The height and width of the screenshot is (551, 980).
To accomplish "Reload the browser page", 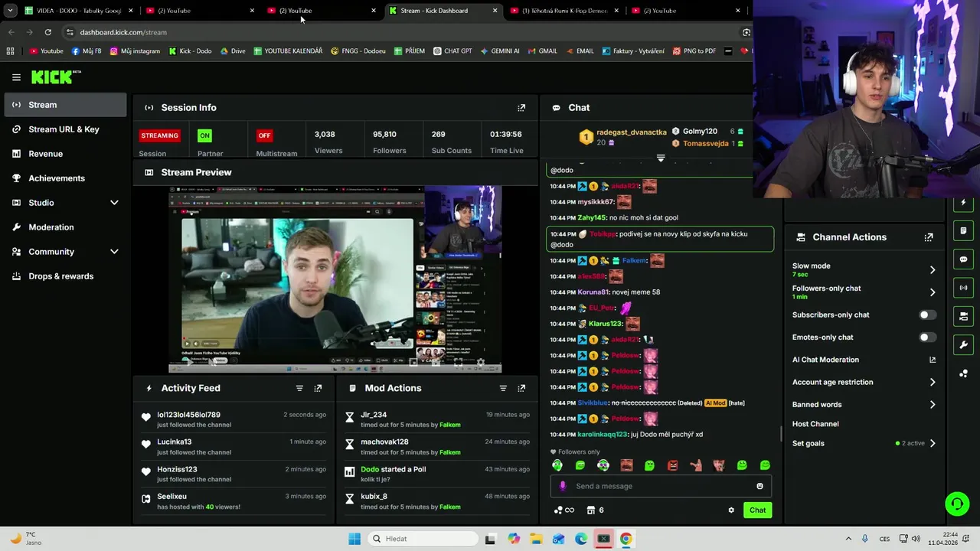I will pyautogui.click(x=47, y=32).
